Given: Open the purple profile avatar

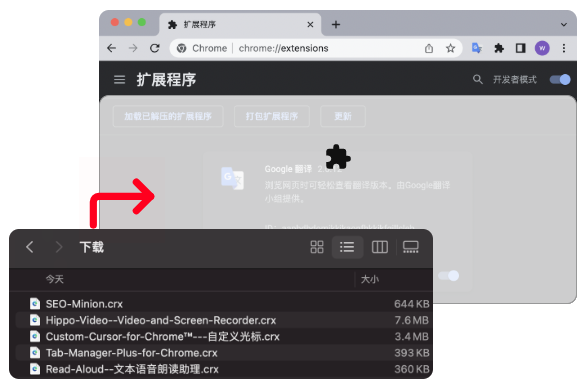Looking at the screenshot, I should pos(542,48).
